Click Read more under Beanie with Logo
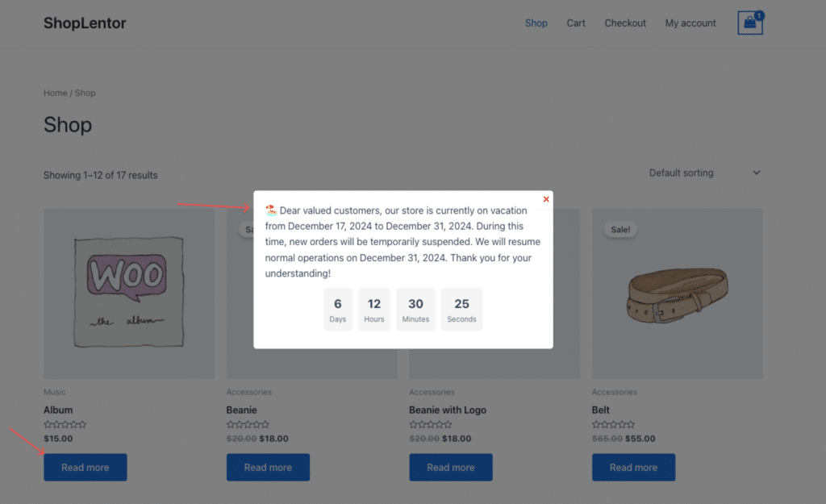The image size is (826, 504). click(451, 468)
